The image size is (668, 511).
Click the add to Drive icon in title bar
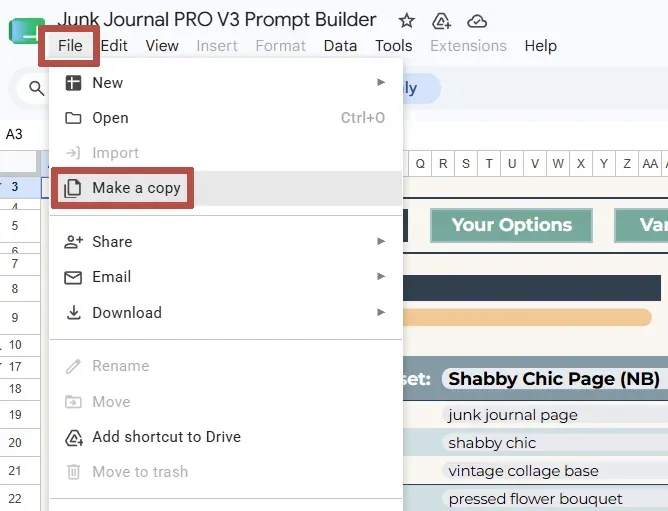pyautogui.click(x=441, y=21)
